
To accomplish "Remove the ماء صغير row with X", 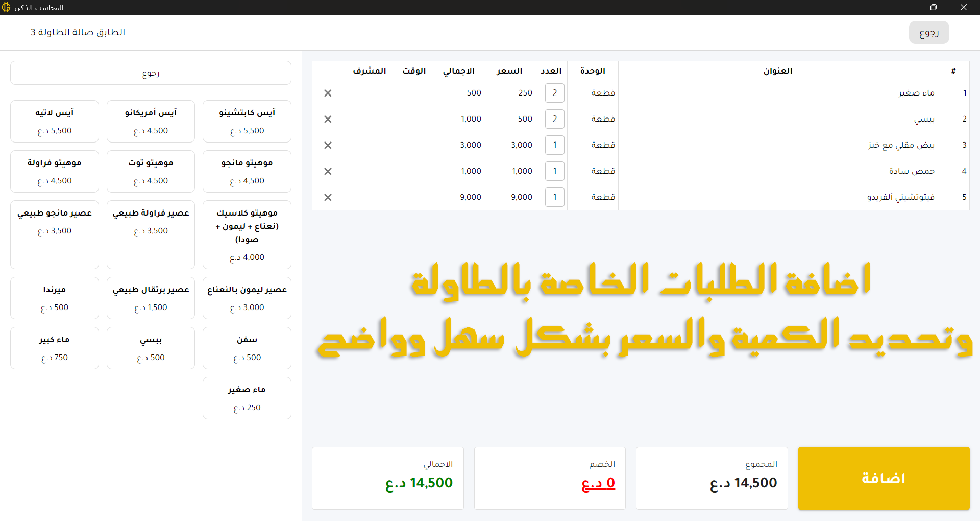I will pyautogui.click(x=328, y=93).
